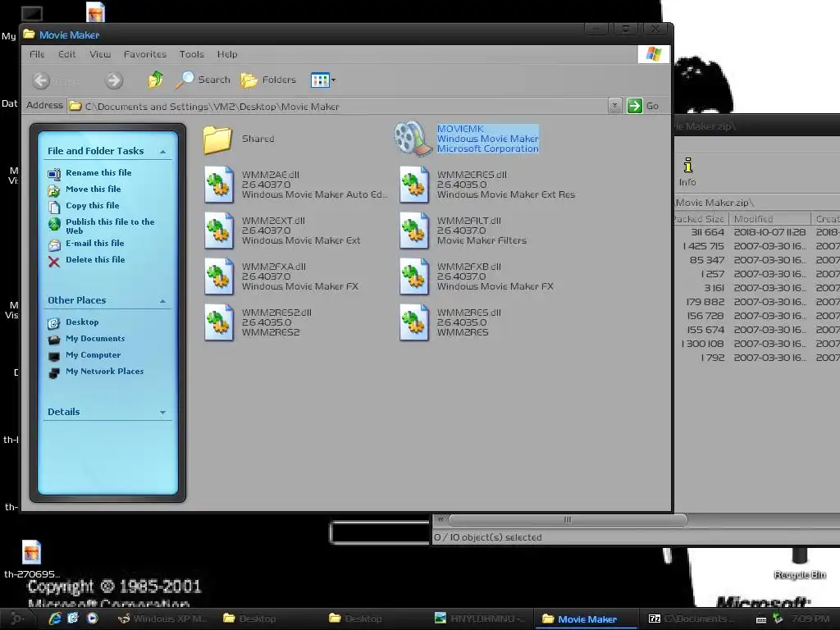Open the File menu
The width and height of the screenshot is (840, 630).
38,54
